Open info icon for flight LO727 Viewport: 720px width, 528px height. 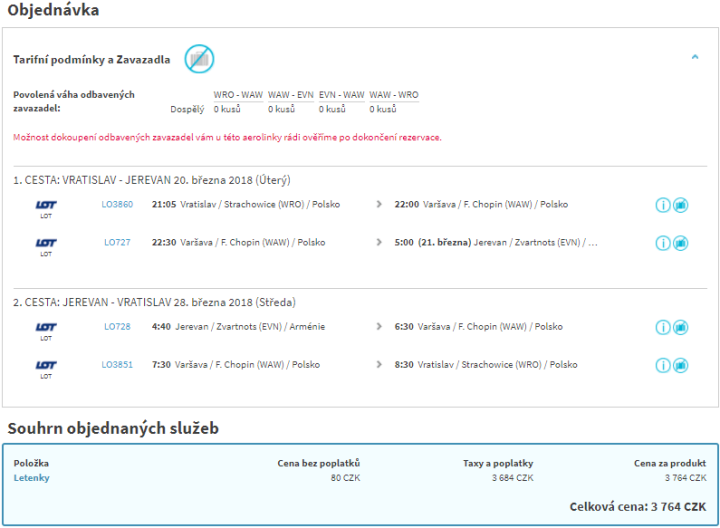662,243
